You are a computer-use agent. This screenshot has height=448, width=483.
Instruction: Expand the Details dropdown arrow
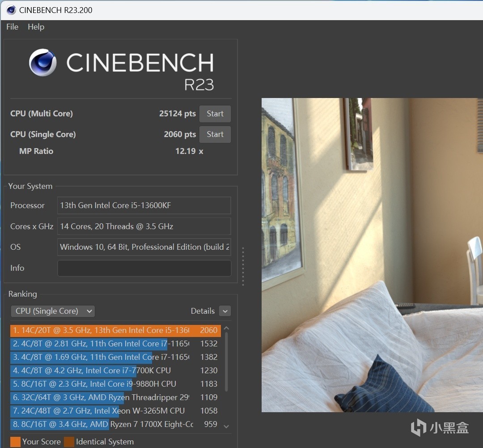[225, 311]
